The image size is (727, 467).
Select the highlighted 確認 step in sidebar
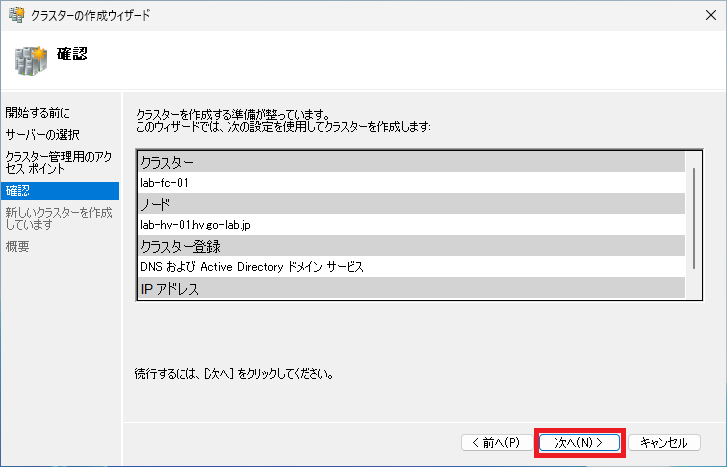(60, 191)
